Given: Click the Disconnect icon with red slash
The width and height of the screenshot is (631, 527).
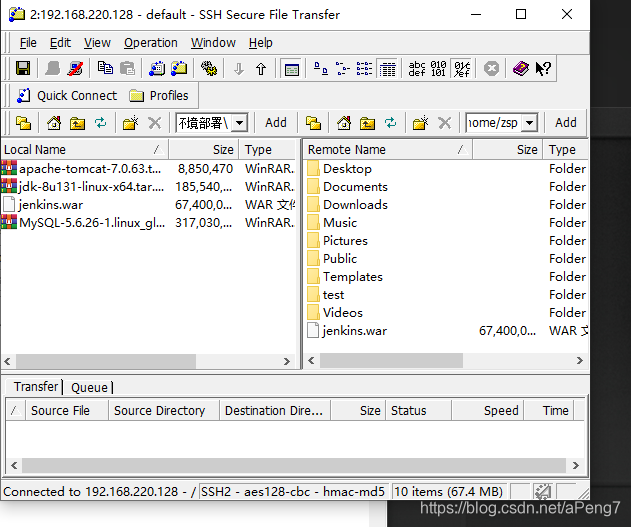Looking at the screenshot, I should tap(75, 68).
